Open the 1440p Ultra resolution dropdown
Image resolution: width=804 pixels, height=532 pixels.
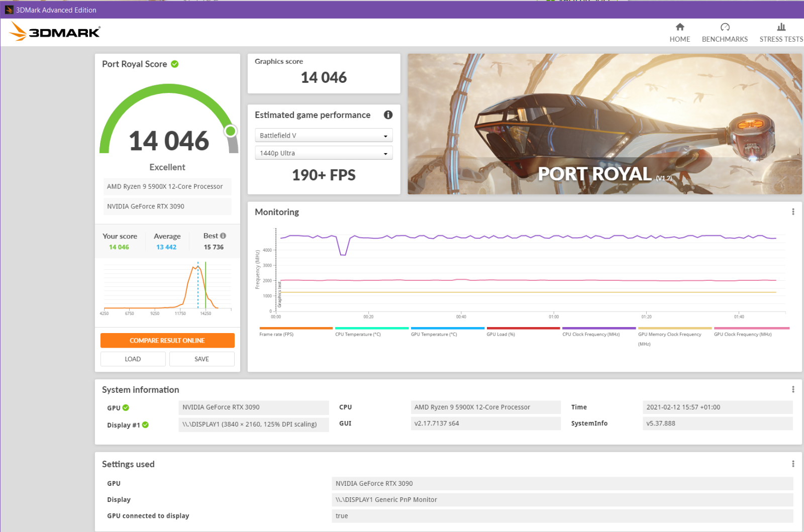[324, 153]
